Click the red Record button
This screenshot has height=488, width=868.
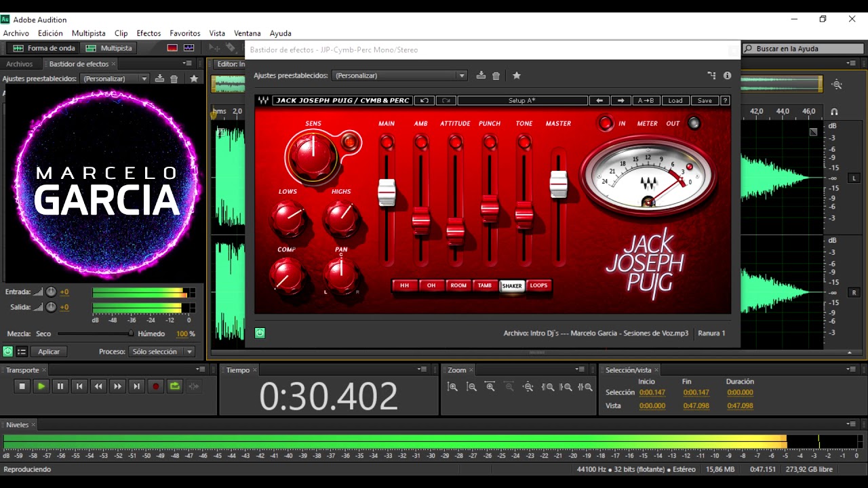155,386
